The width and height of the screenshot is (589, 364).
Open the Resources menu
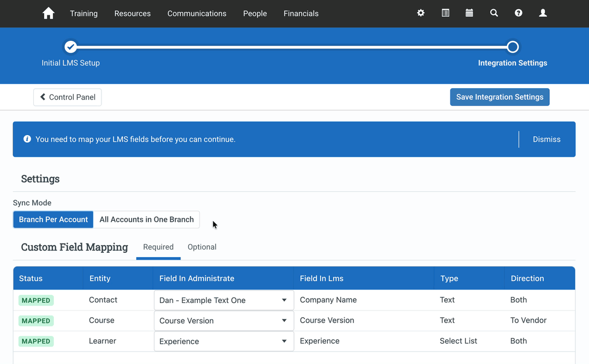click(x=132, y=14)
